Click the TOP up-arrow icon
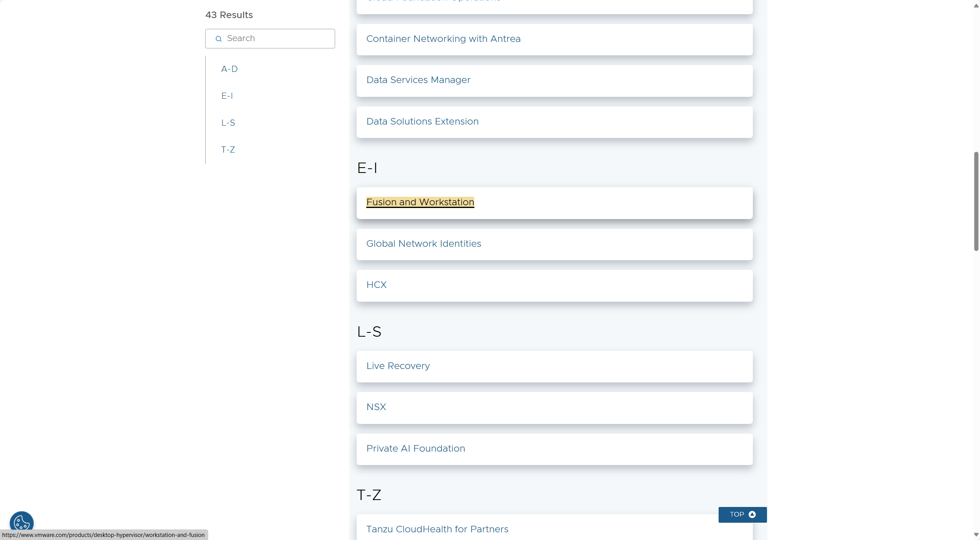The height and width of the screenshot is (540, 980). coord(752,514)
